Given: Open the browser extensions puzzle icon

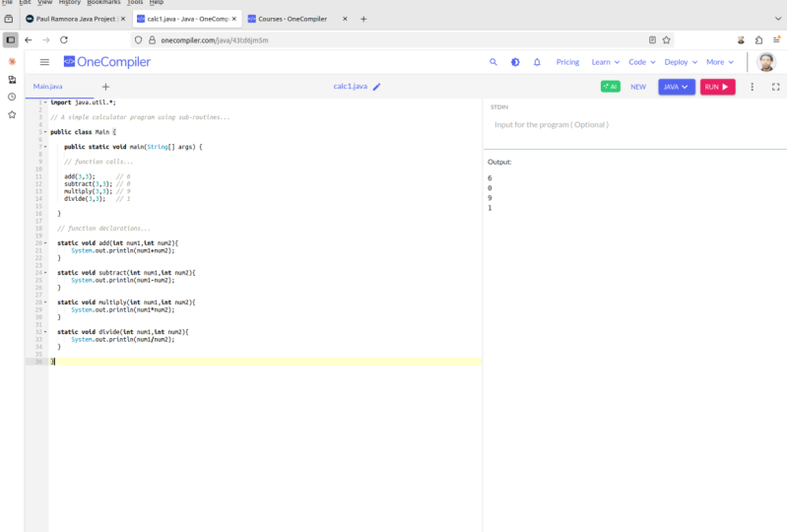Looking at the screenshot, I should click(758, 40).
